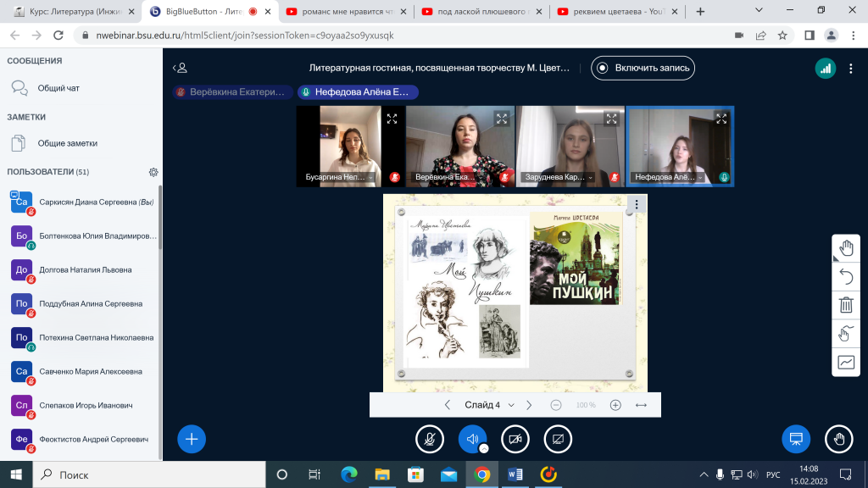The height and width of the screenshot is (488, 868).
Task: Open the BigBlueButton options menu
Action: click(x=851, y=69)
